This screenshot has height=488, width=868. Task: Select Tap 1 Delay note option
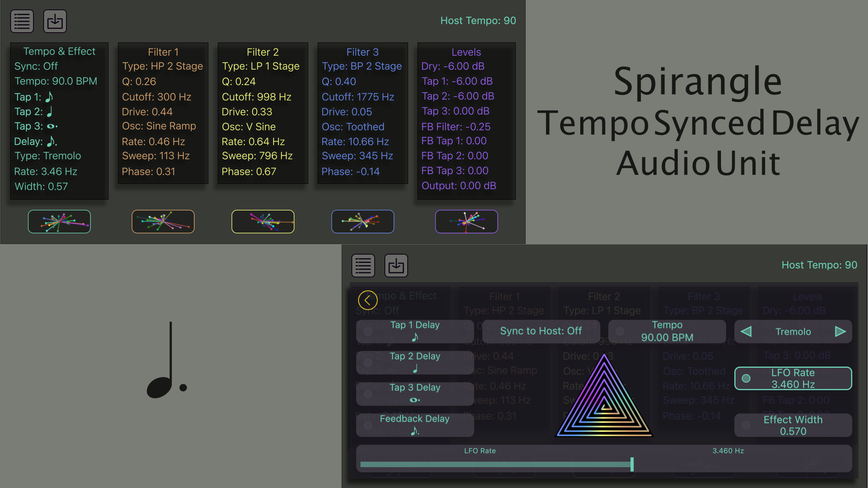tap(415, 331)
